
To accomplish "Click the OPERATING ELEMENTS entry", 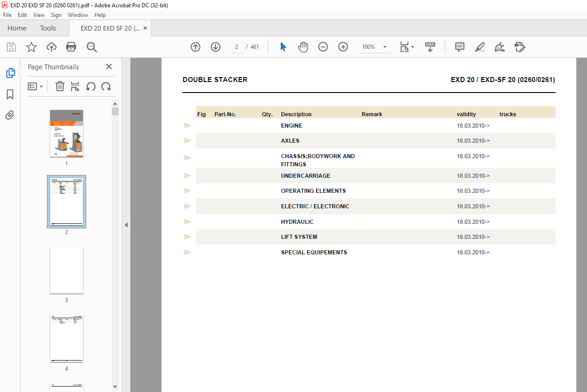I will coord(314,191).
